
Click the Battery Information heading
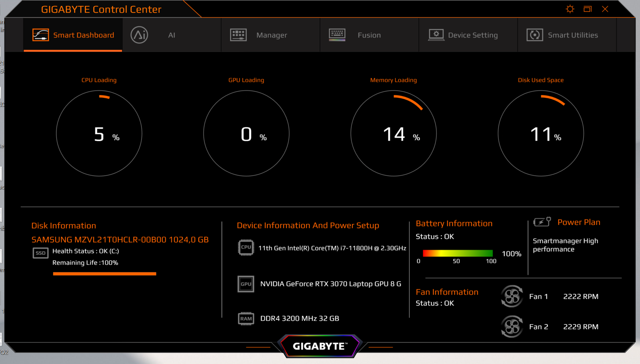454,223
